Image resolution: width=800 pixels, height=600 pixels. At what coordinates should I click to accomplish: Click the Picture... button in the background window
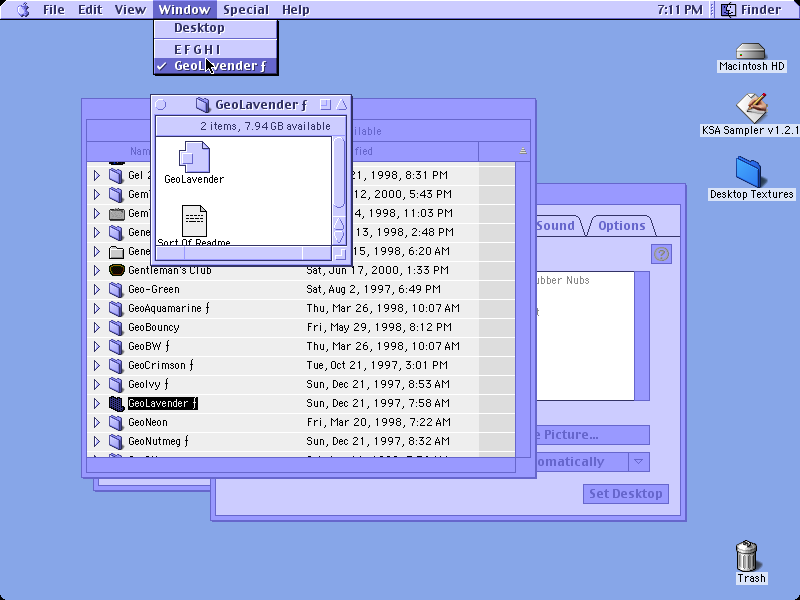tap(593, 435)
